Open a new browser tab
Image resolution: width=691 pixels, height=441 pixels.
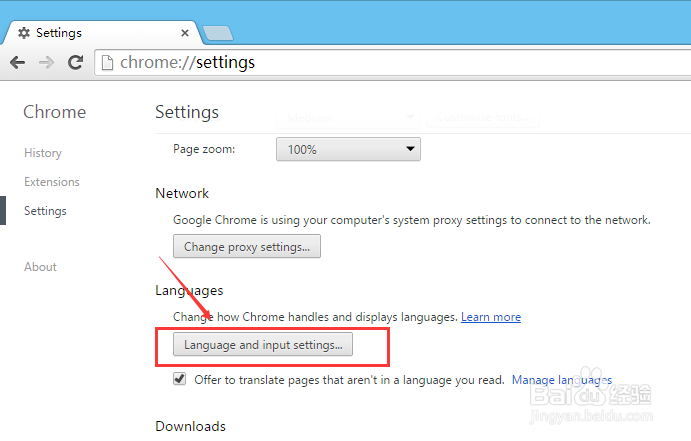click(218, 33)
